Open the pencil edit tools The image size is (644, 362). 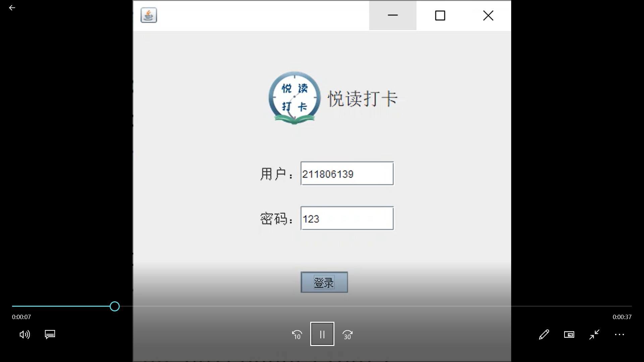[544, 335]
